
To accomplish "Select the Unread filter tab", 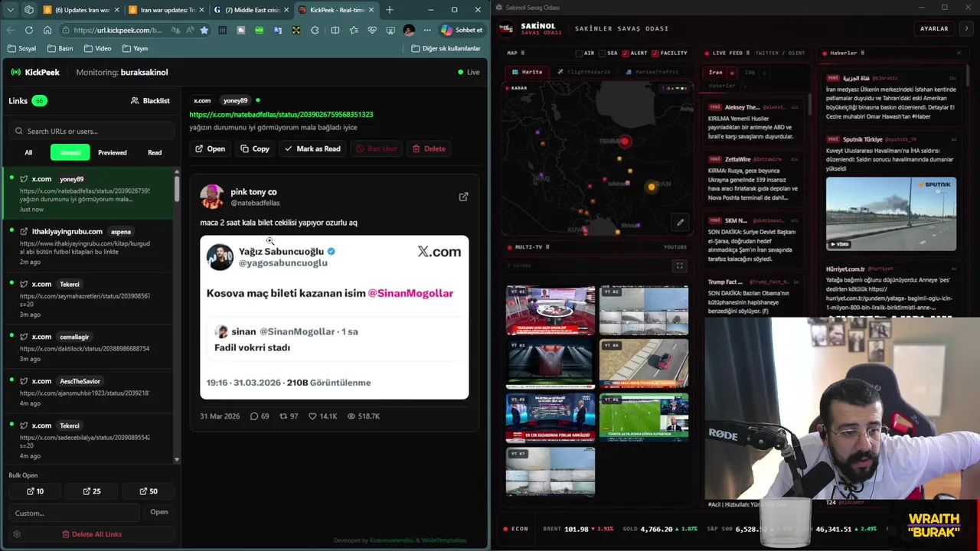I will (x=70, y=152).
